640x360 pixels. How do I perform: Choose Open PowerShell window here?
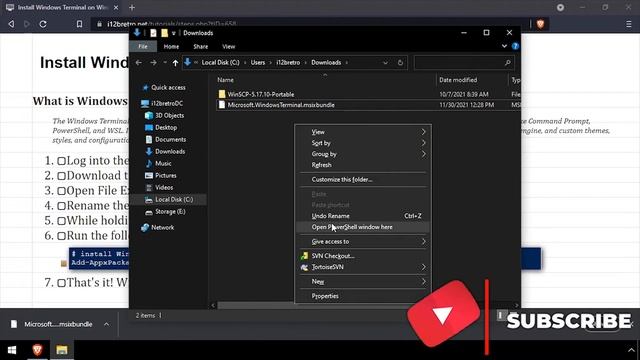coord(363,227)
